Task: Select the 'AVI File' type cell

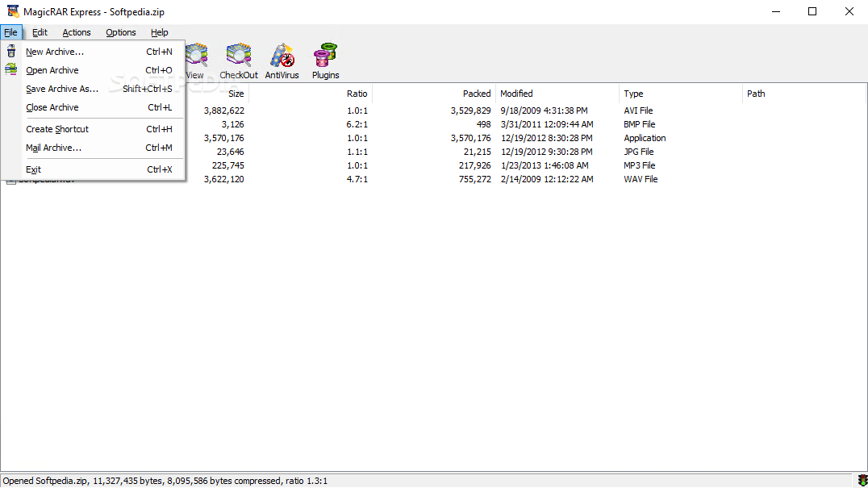Action: tap(638, 111)
